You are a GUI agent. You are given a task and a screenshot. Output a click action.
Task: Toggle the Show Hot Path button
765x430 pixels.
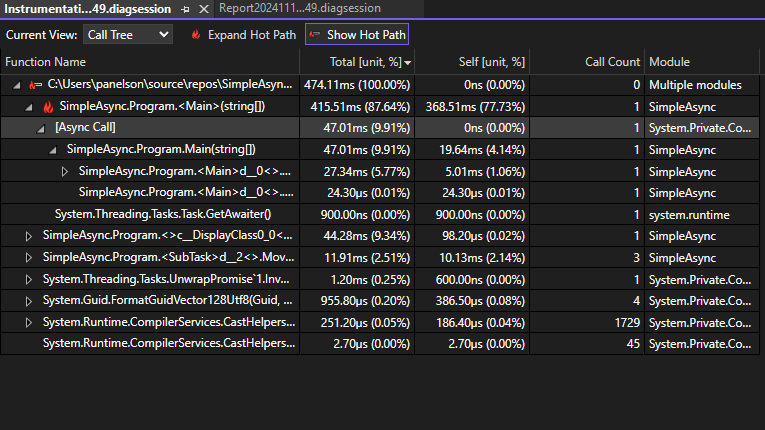(x=357, y=35)
